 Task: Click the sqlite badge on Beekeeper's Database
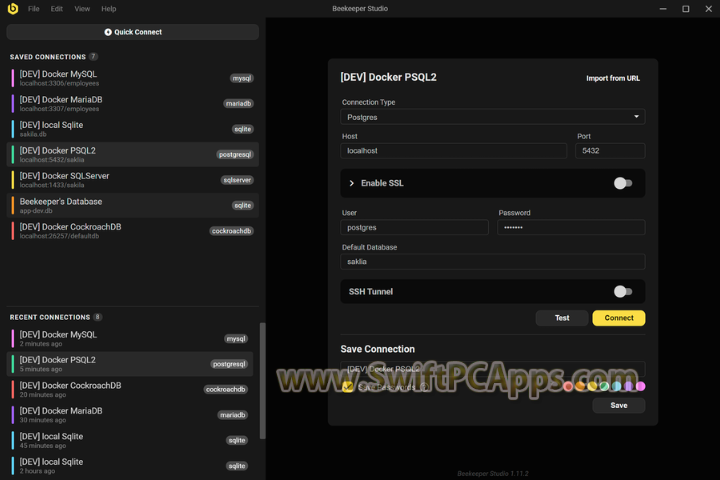pos(242,205)
